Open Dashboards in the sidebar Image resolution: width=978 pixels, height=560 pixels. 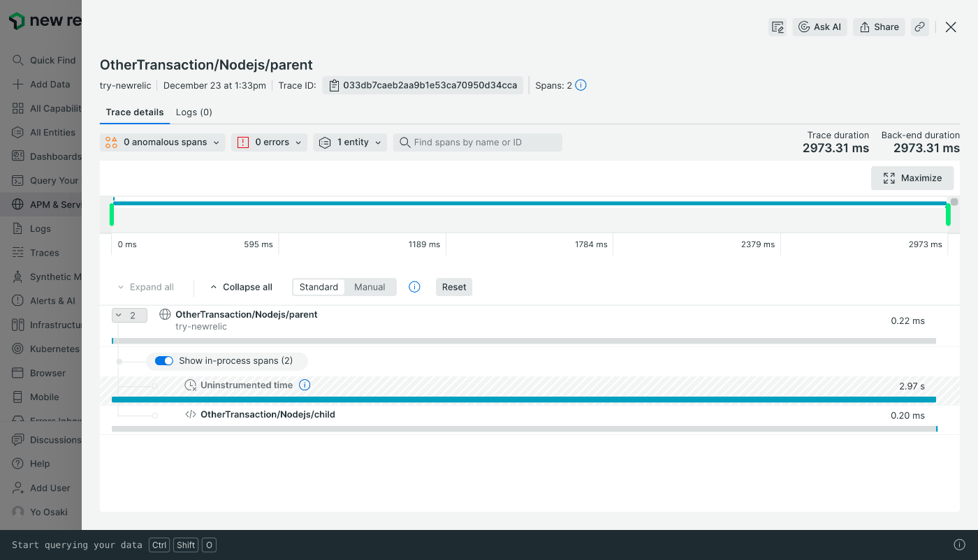tap(46, 156)
